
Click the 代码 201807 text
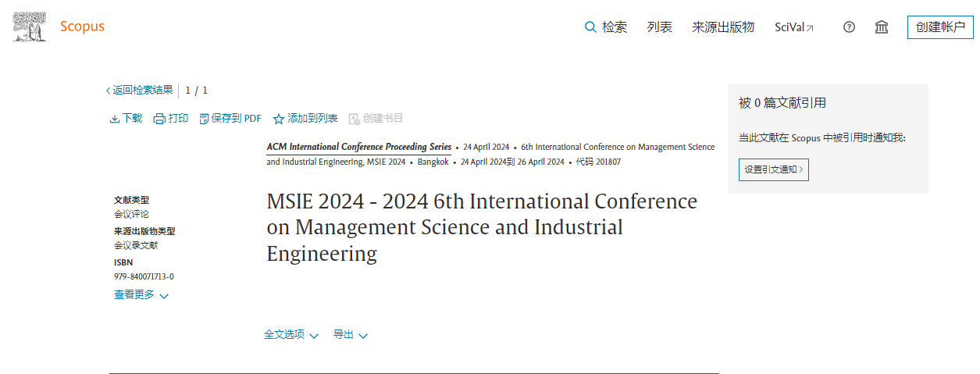point(598,162)
